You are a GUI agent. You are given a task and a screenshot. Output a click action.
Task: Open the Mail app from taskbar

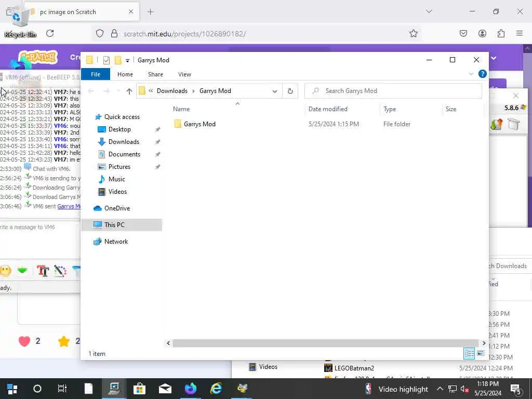pyautogui.click(x=165, y=389)
